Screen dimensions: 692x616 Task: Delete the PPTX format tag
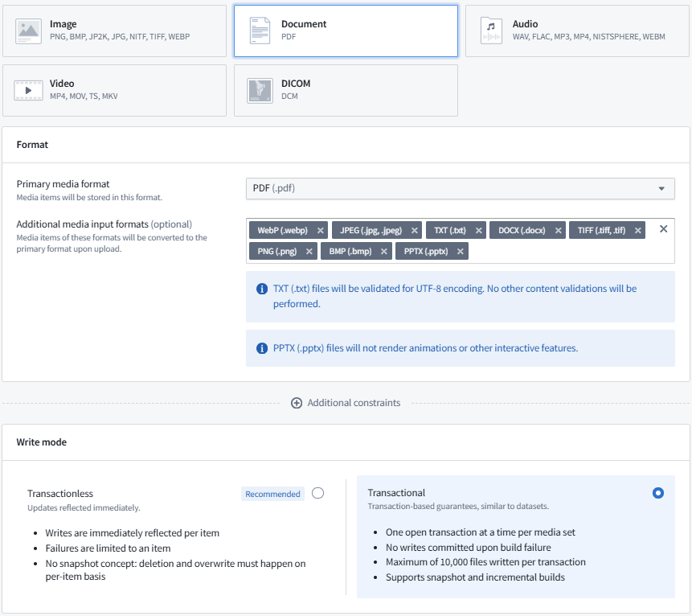tap(461, 252)
